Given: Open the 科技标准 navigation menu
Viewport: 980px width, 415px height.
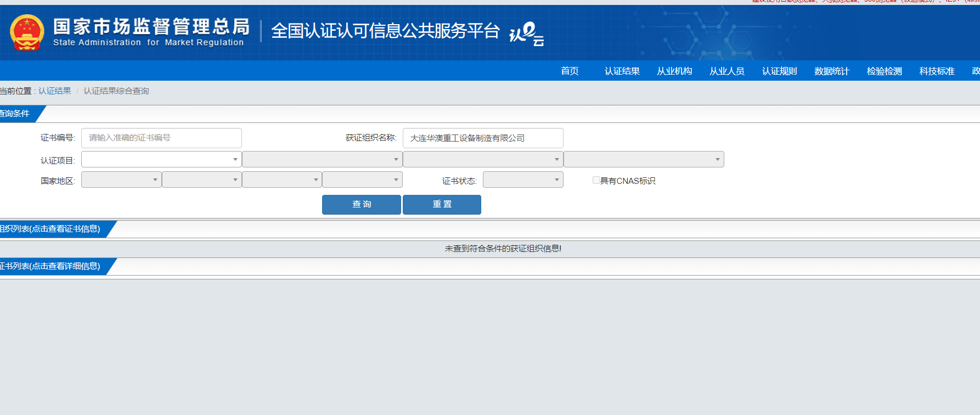Looking at the screenshot, I should click(937, 71).
